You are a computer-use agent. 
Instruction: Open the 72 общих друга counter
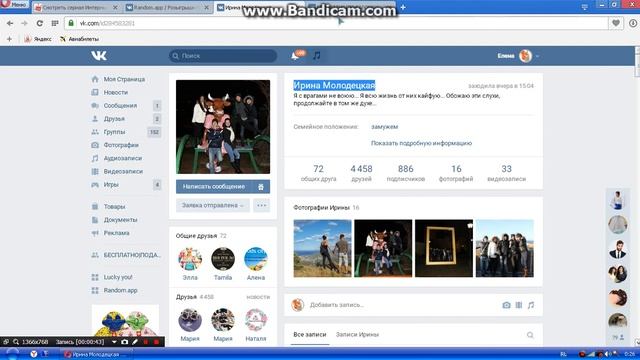coord(318,173)
